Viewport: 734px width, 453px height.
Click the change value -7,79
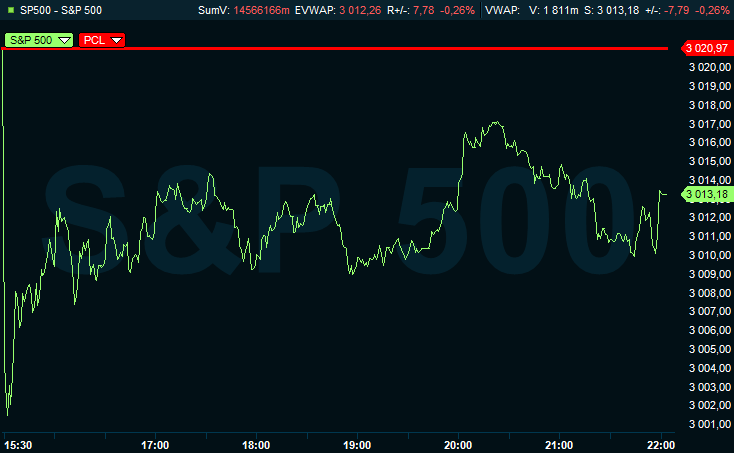pos(676,10)
